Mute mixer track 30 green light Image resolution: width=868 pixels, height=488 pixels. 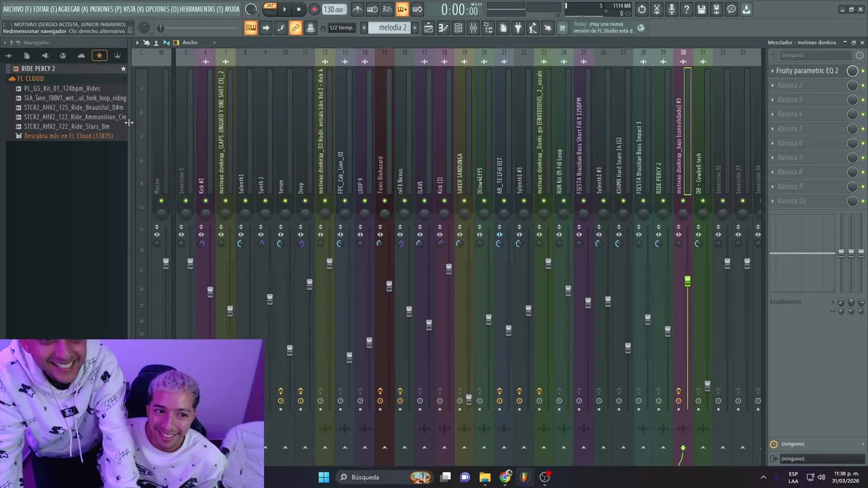pos(683,201)
